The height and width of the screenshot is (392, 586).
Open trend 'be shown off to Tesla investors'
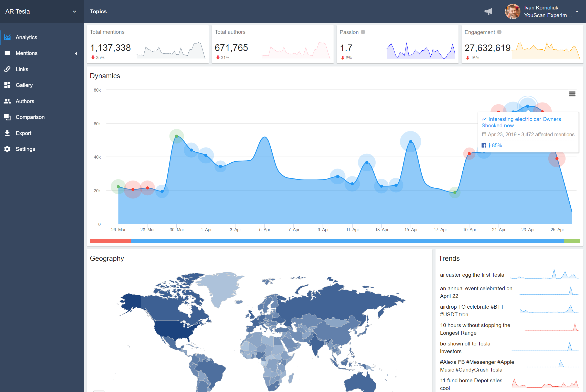coord(465,347)
